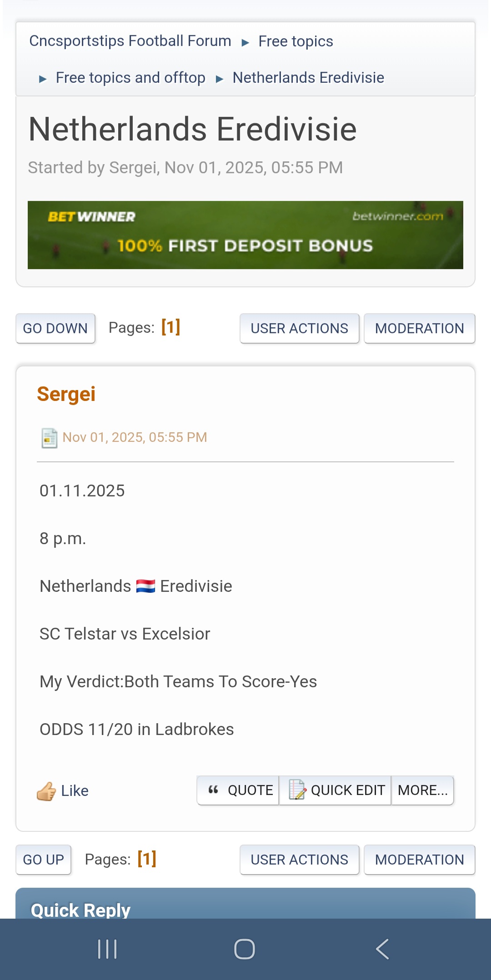Open the bottom MODERATION menu

click(419, 860)
